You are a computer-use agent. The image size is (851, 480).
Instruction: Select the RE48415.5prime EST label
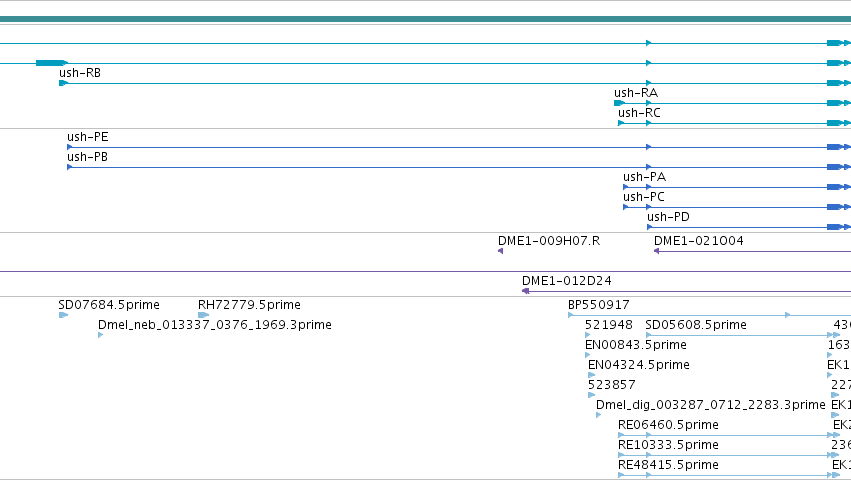point(668,466)
